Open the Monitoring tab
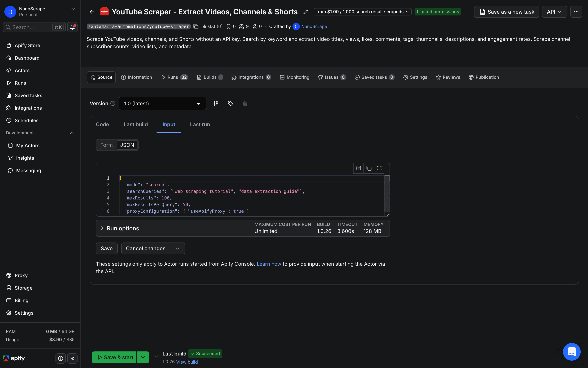 pos(295,77)
